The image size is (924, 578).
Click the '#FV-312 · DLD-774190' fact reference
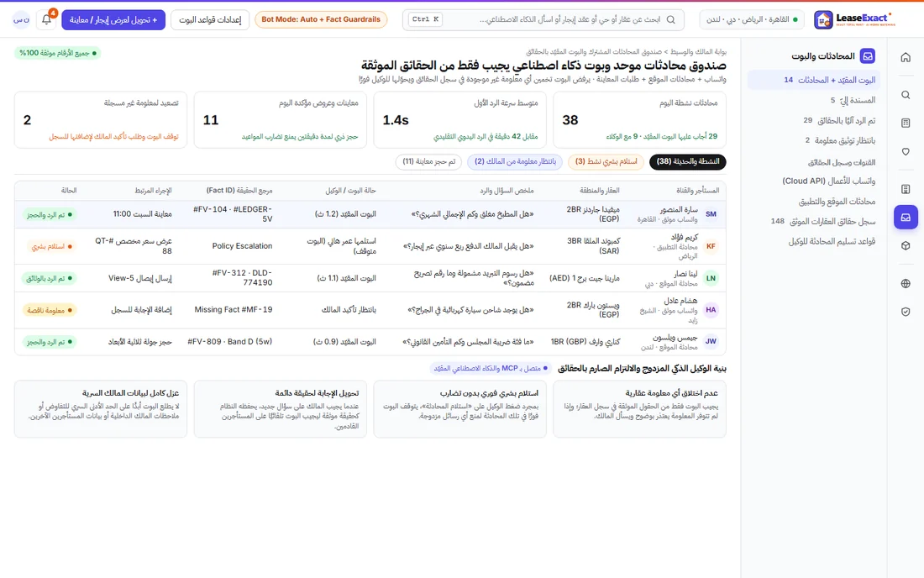tap(242, 277)
